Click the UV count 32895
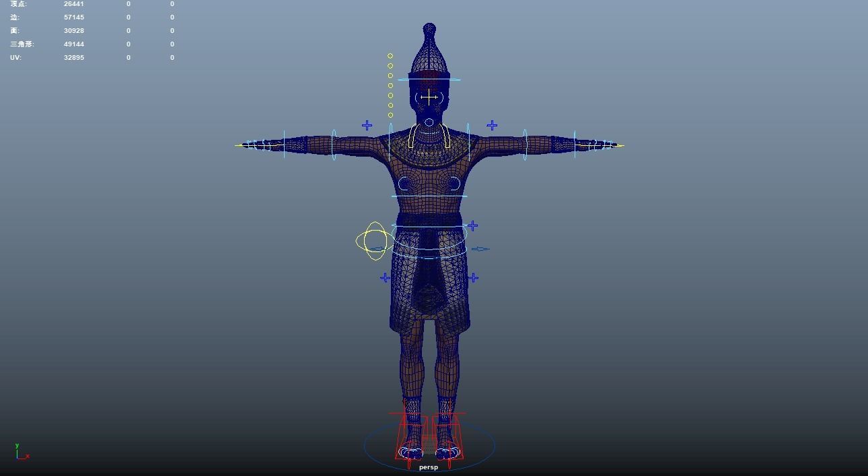The width and height of the screenshot is (868, 476). [74, 58]
